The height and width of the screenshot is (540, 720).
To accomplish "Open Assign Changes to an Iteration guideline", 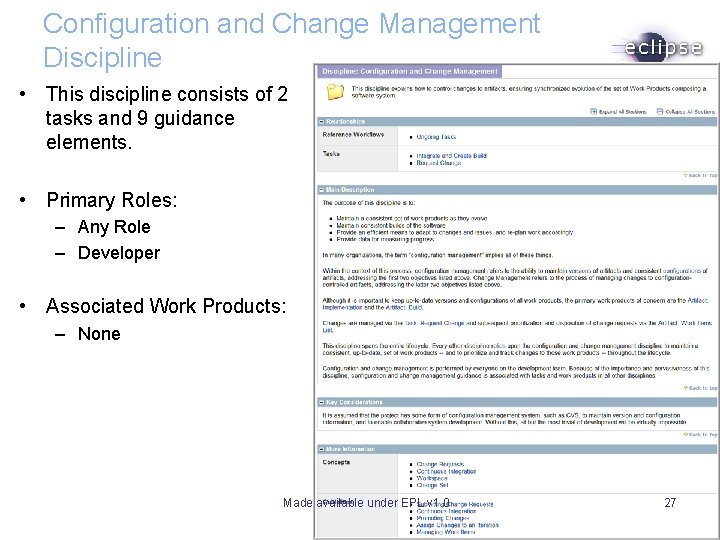I will click(457, 525).
